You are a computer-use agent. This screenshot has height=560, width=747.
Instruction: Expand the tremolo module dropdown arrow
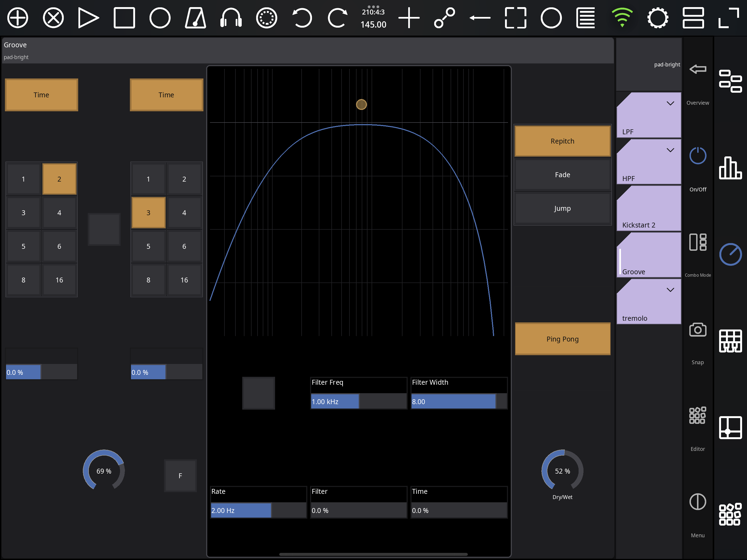(670, 290)
